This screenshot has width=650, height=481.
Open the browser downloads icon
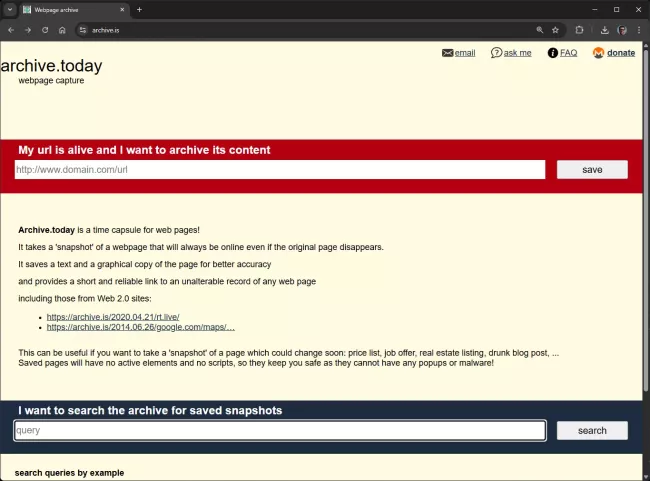tap(605, 30)
